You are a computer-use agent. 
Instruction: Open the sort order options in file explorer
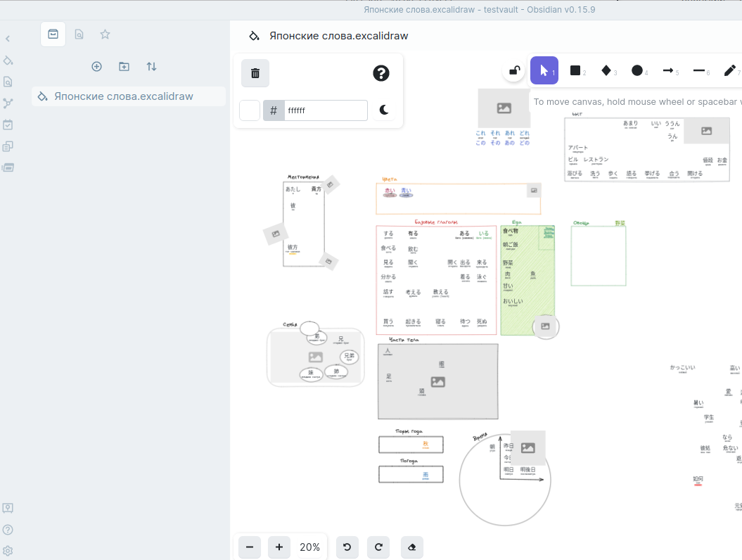tap(151, 66)
